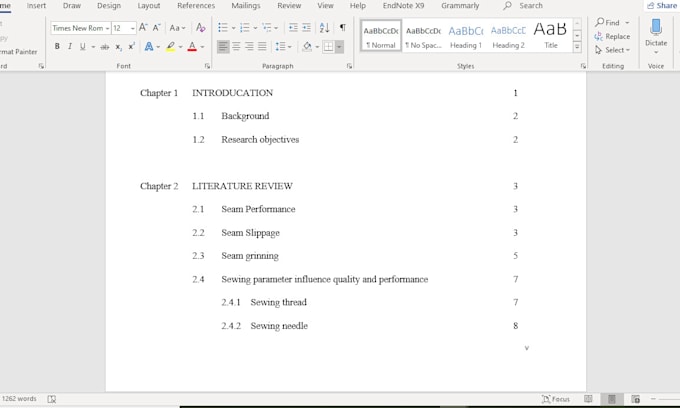680x408 pixels.
Task: Toggle Underline formatting
Action: click(x=82, y=46)
